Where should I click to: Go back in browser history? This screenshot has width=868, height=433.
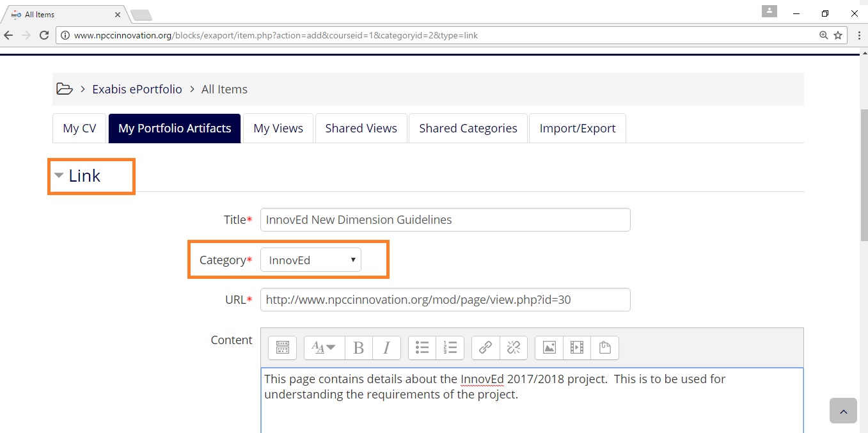[8, 35]
